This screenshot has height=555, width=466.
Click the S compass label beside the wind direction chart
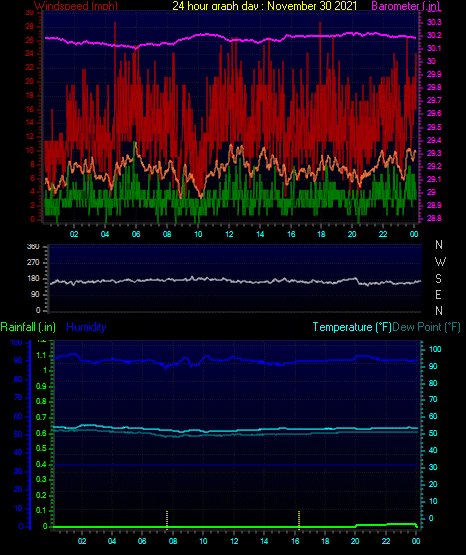[x=438, y=279]
